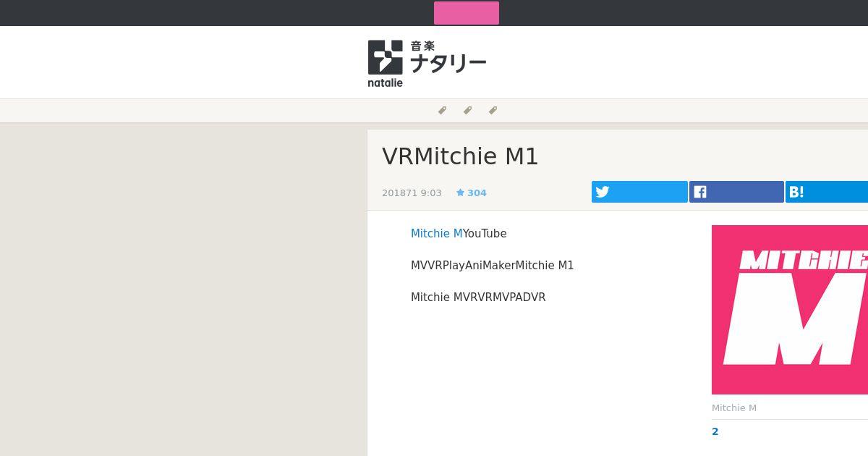Open the Mitchie M pink thumbnail image
The width and height of the screenshot is (868, 456).
point(790,310)
